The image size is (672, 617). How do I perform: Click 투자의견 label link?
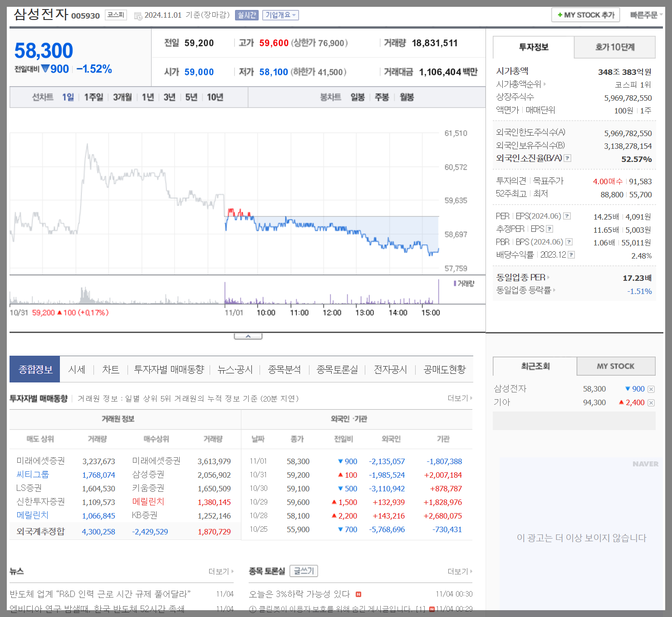point(511,181)
